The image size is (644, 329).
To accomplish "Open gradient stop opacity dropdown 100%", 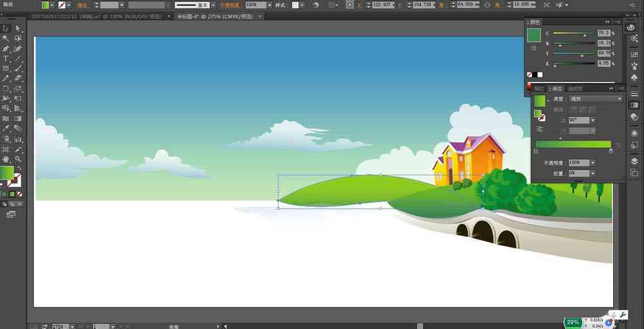I will coord(592,163).
